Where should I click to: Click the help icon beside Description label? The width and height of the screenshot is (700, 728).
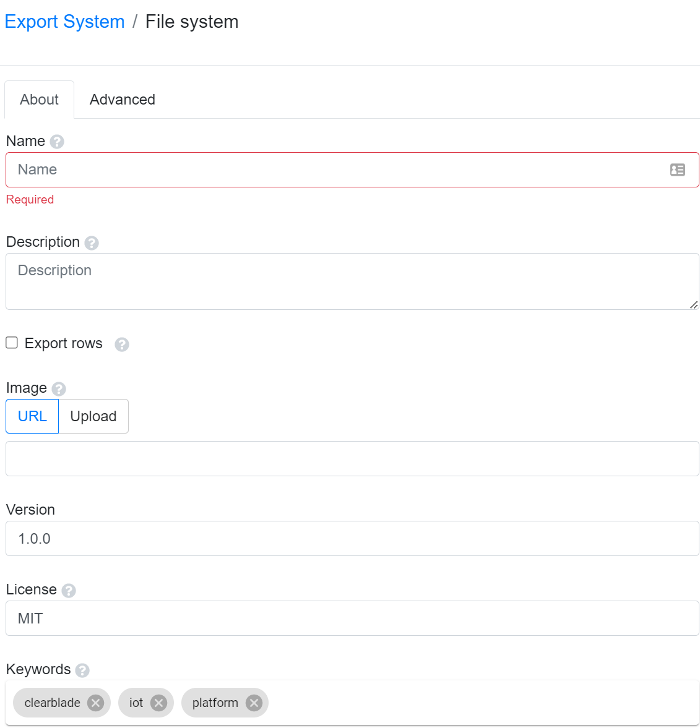[x=92, y=243]
